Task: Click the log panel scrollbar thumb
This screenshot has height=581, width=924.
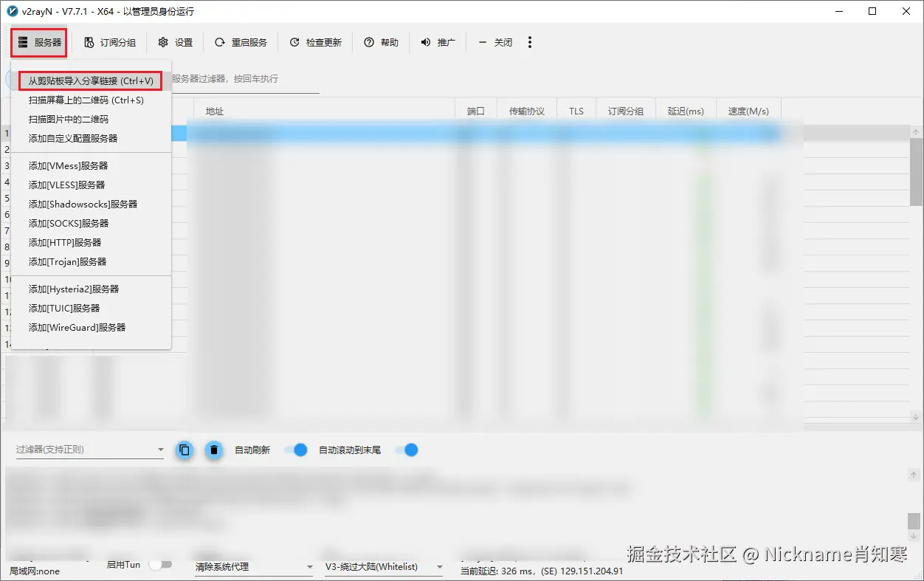Action: click(914, 521)
